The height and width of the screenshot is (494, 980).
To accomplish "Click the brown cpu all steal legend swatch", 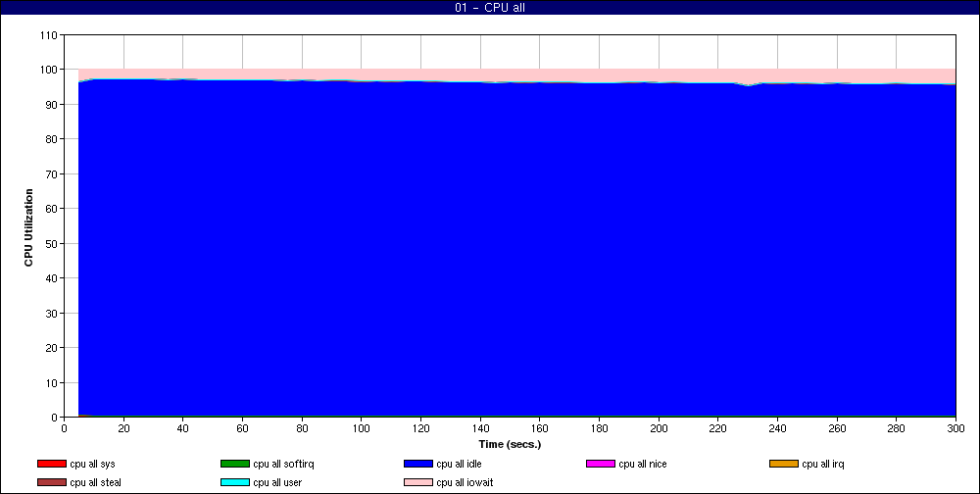I will tap(52, 483).
